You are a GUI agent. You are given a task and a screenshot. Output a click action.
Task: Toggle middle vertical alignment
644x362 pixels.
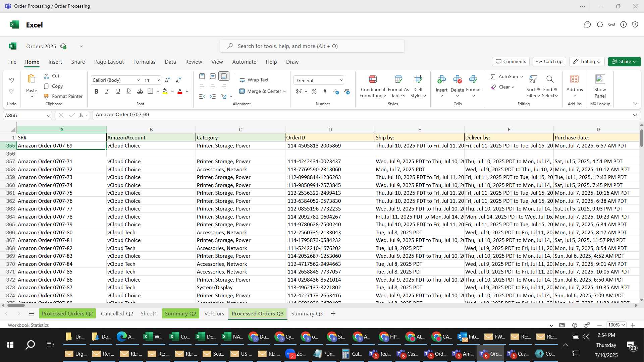point(213,76)
